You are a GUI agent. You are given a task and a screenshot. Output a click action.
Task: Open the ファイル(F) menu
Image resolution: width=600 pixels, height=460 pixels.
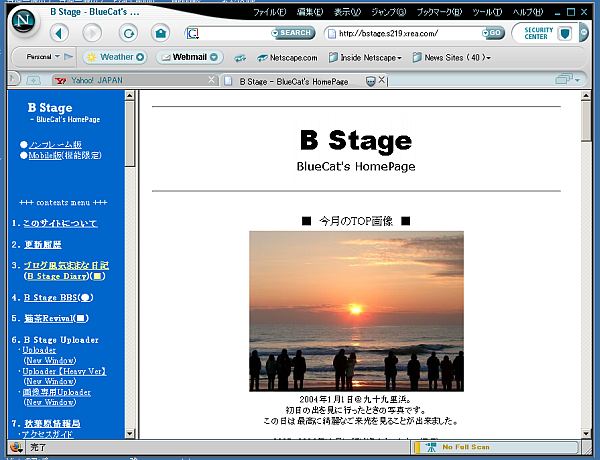coord(269,12)
